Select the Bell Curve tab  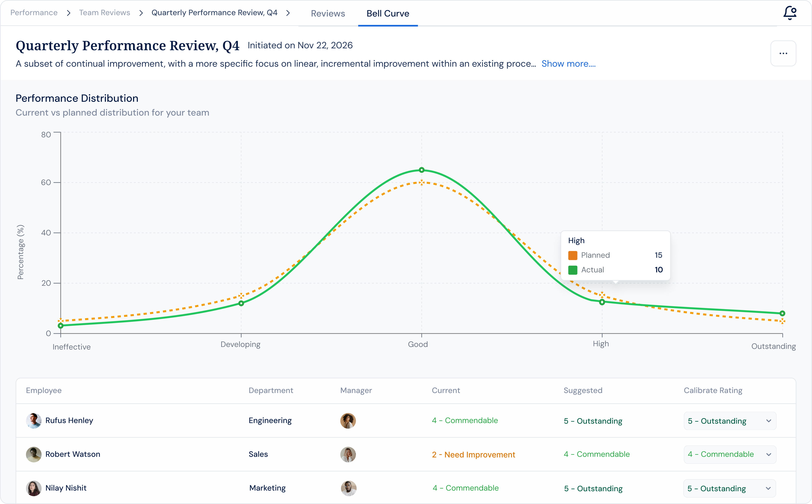388,13
